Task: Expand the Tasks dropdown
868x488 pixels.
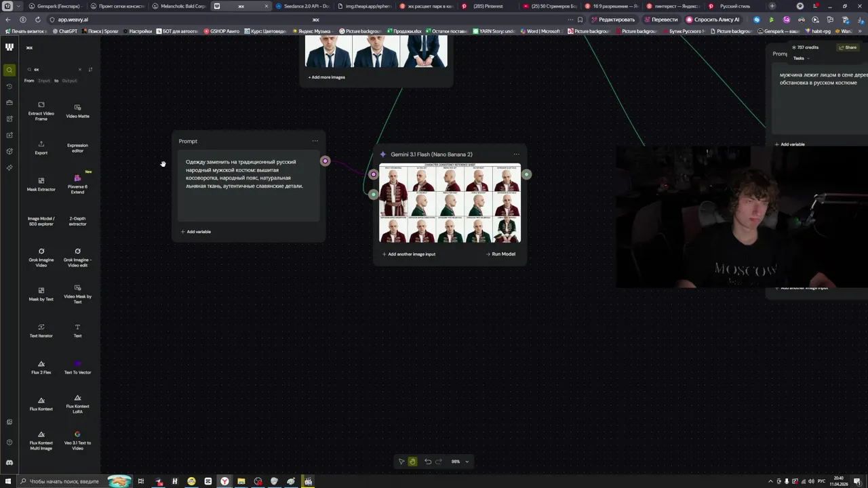Action: coord(801,58)
